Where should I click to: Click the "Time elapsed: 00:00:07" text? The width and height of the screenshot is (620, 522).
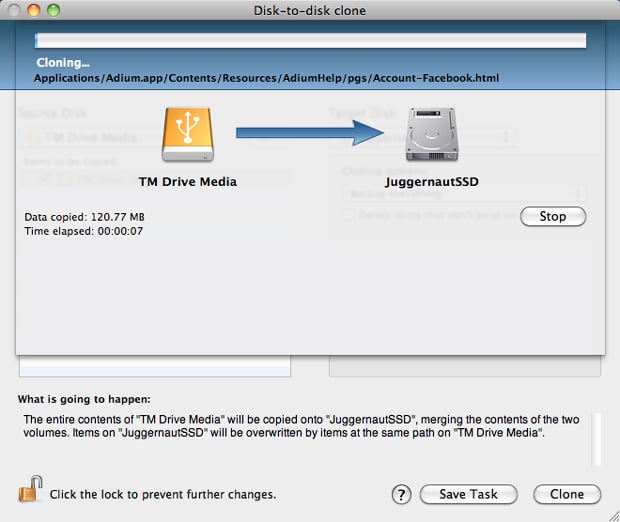coord(83,231)
